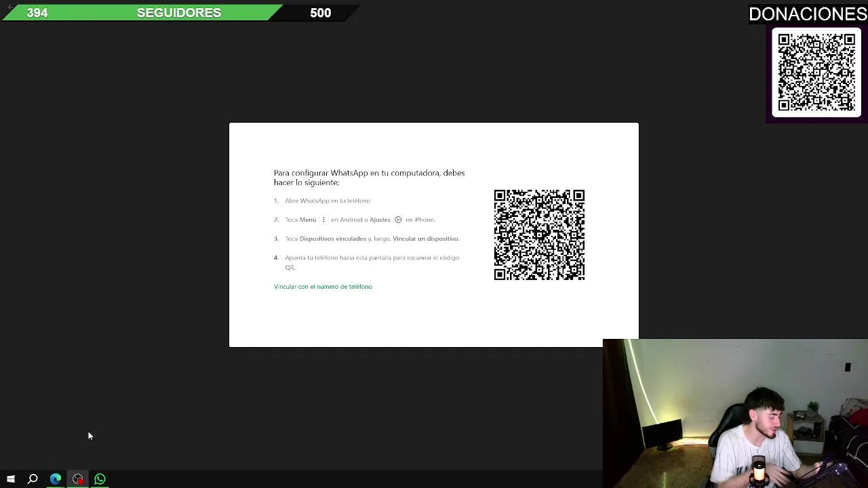Click the WhatsApp login QR code
868x488 pixels.
pyautogui.click(x=539, y=235)
